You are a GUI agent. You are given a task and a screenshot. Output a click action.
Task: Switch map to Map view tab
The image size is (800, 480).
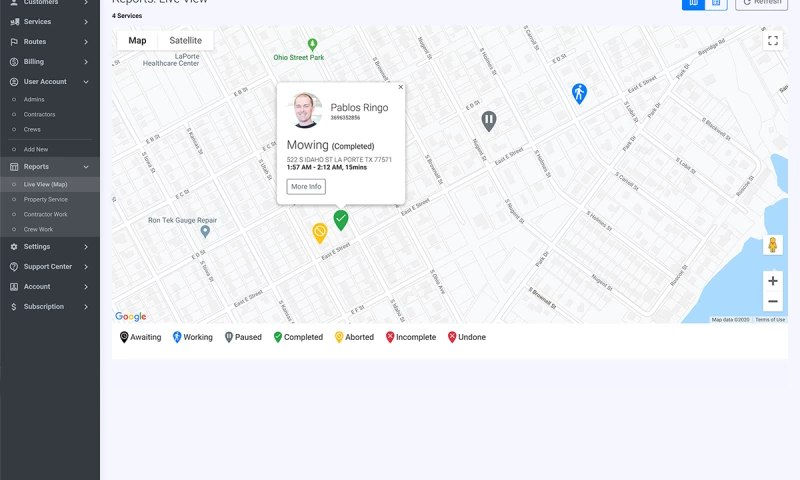coord(137,40)
